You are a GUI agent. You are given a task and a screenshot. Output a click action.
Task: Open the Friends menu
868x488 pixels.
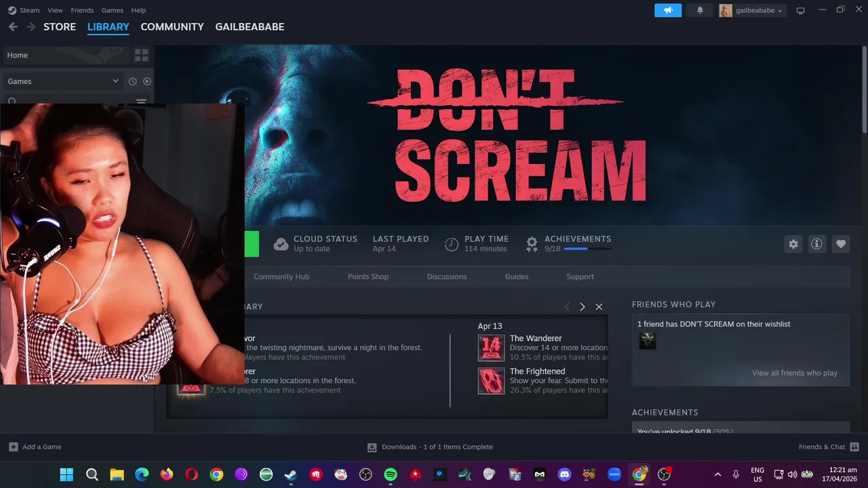82,10
